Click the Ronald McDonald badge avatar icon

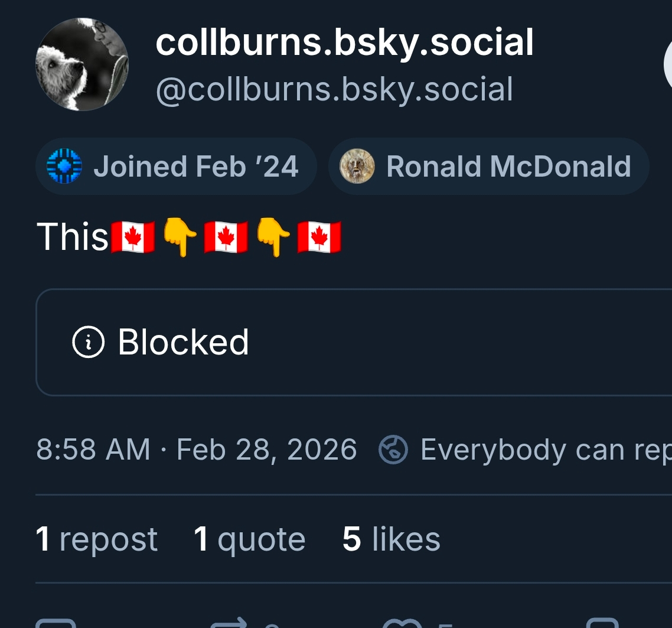357,167
